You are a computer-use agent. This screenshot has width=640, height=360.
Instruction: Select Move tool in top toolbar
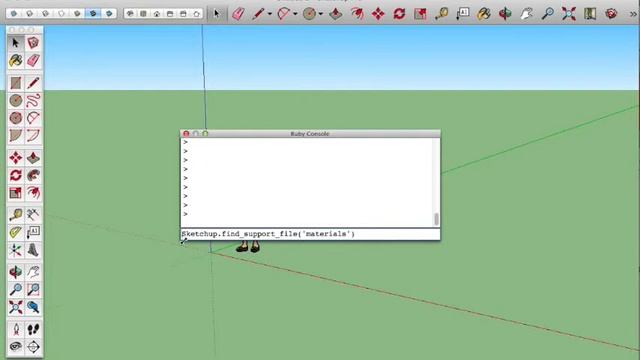(378, 14)
